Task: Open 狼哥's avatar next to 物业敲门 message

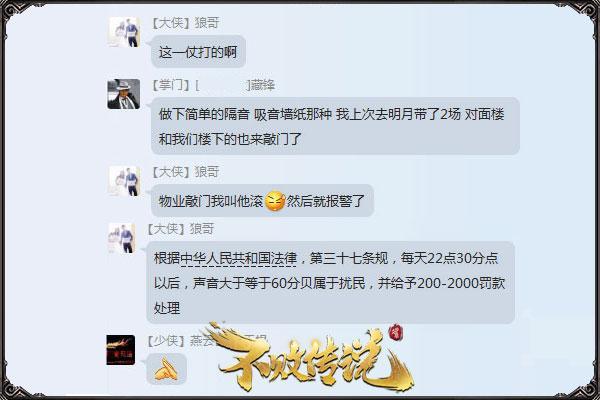Action: (124, 181)
